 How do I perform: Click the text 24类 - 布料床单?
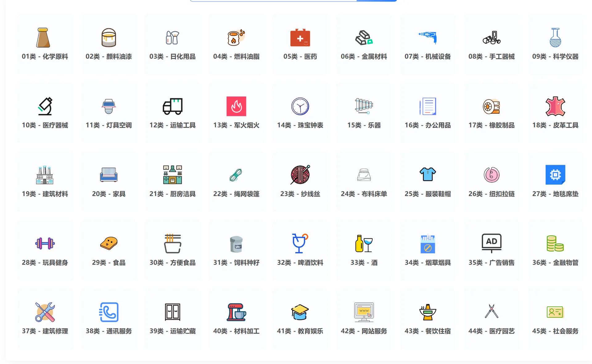click(x=364, y=194)
